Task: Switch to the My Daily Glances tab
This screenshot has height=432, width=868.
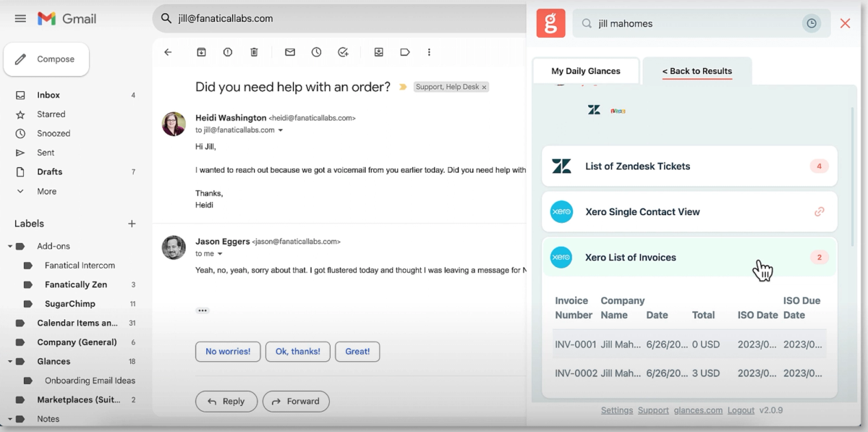Action: click(586, 71)
